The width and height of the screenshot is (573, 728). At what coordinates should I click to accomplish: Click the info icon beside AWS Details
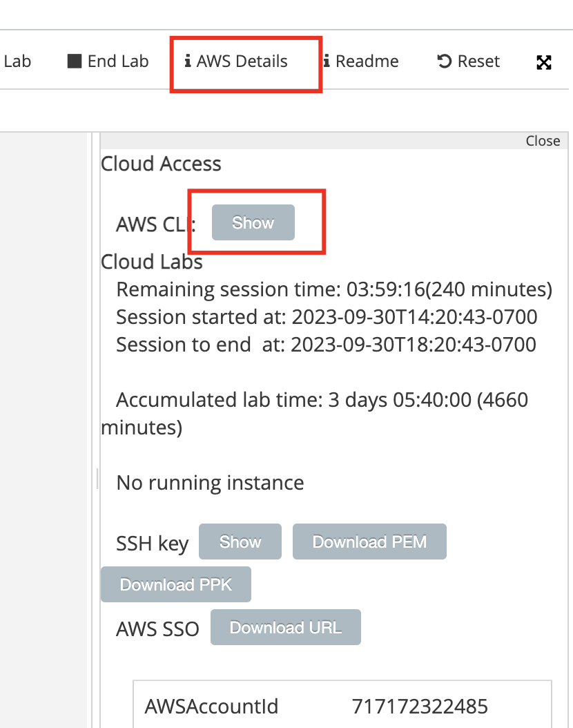point(187,61)
